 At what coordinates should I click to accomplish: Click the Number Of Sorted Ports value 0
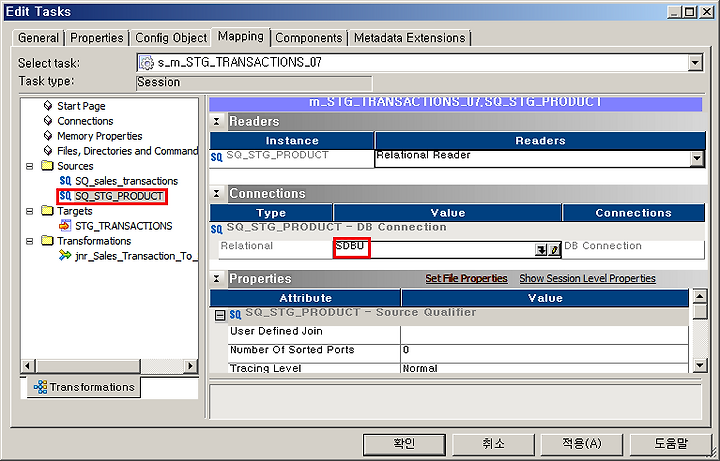pyautogui.click(x=545, y=352)
